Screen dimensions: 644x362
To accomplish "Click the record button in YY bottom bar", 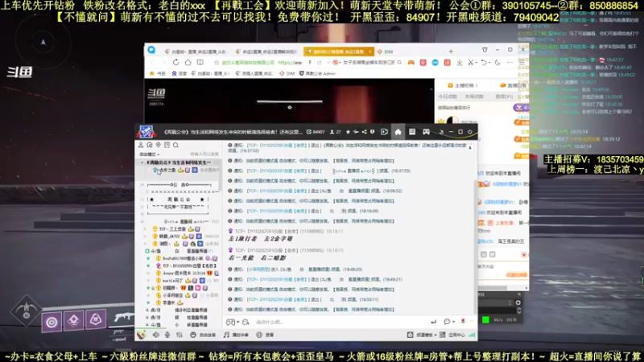I will [265, 335].
